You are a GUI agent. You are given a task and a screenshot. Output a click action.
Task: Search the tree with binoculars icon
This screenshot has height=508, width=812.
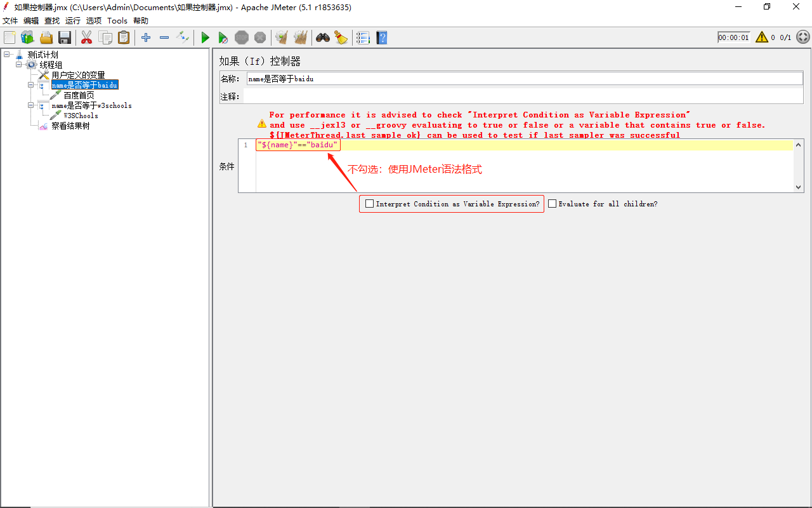[323, 37]
